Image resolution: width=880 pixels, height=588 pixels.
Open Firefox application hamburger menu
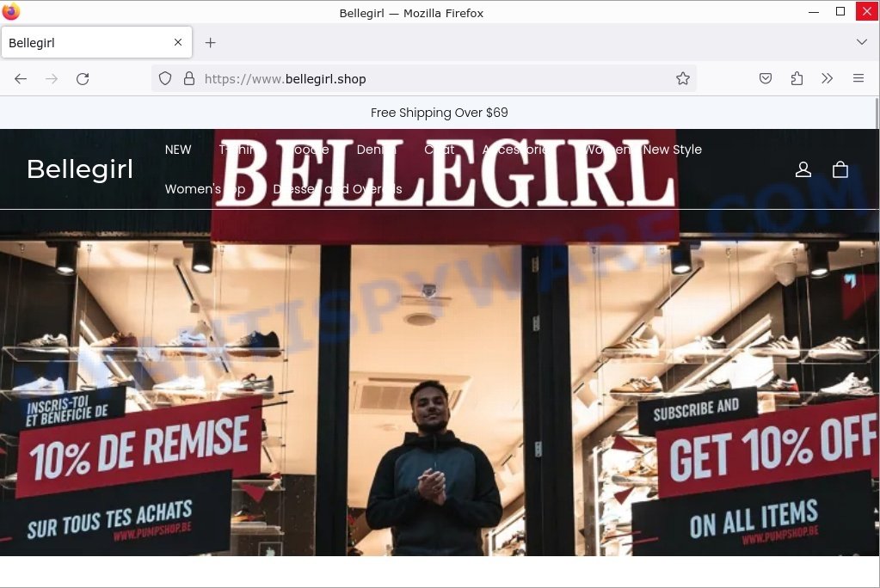coord(858,78)
